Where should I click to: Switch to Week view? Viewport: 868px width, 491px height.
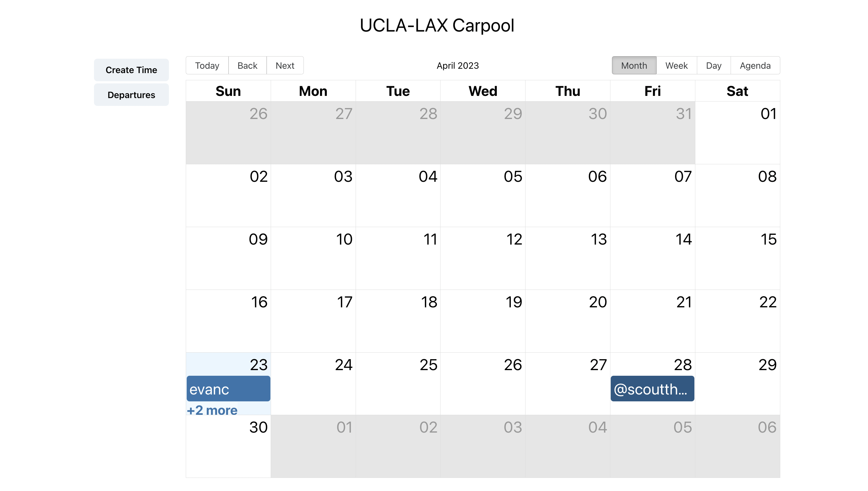tap(676, 65)
